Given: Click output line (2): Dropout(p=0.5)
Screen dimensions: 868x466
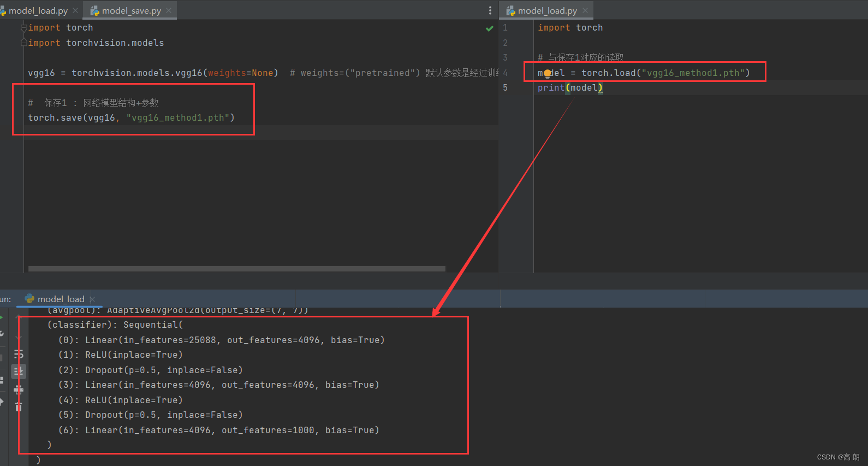Looking at the screenshot, I should tap(150, 370).
